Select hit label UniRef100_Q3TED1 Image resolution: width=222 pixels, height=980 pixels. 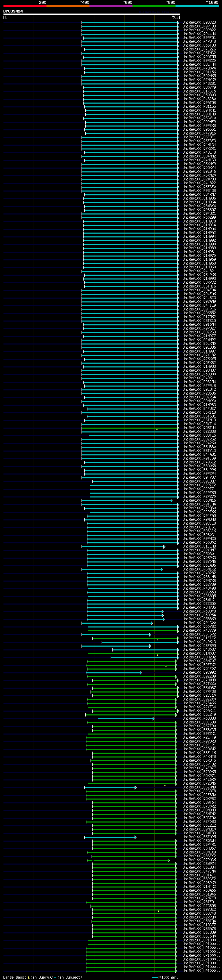pos(199,902)
